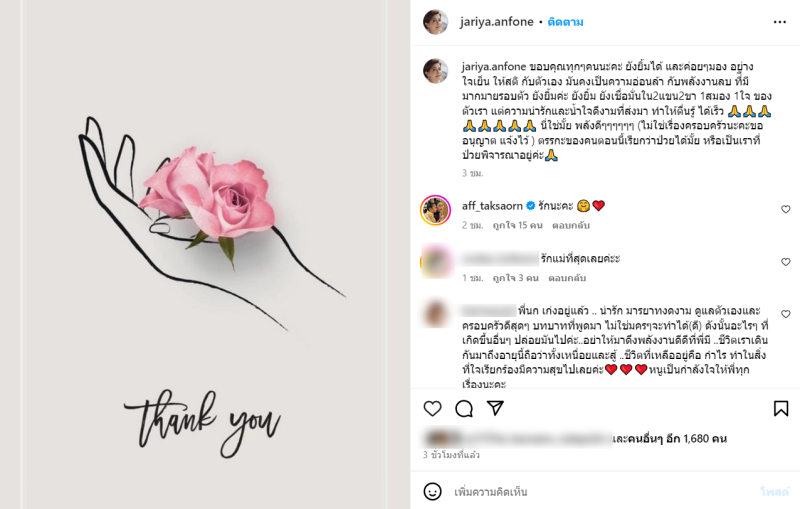Share post via paper plane icon
Image resolution: width=800 pixels, height=509 pixels.
coord(495,408)
